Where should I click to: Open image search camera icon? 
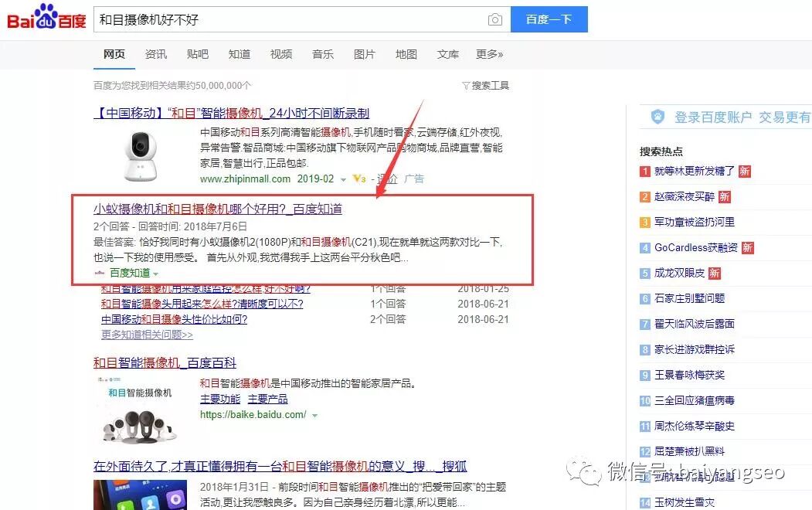pos(494,19)
